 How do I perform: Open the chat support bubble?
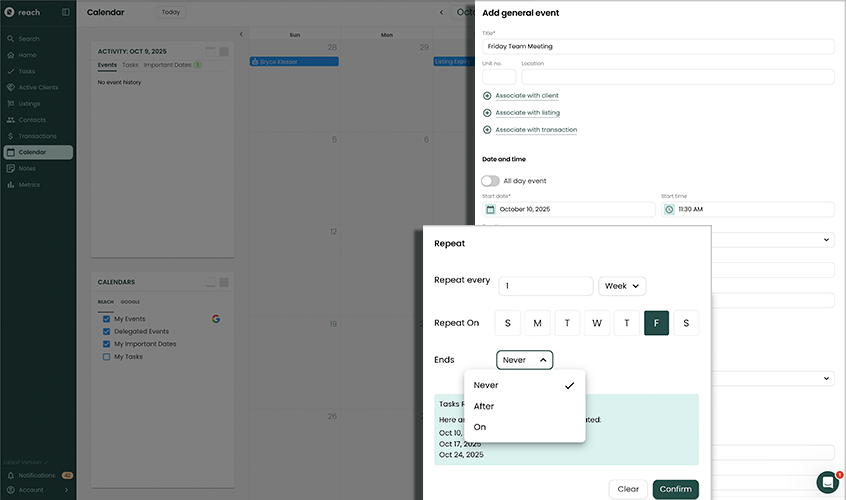pos(827,482)
